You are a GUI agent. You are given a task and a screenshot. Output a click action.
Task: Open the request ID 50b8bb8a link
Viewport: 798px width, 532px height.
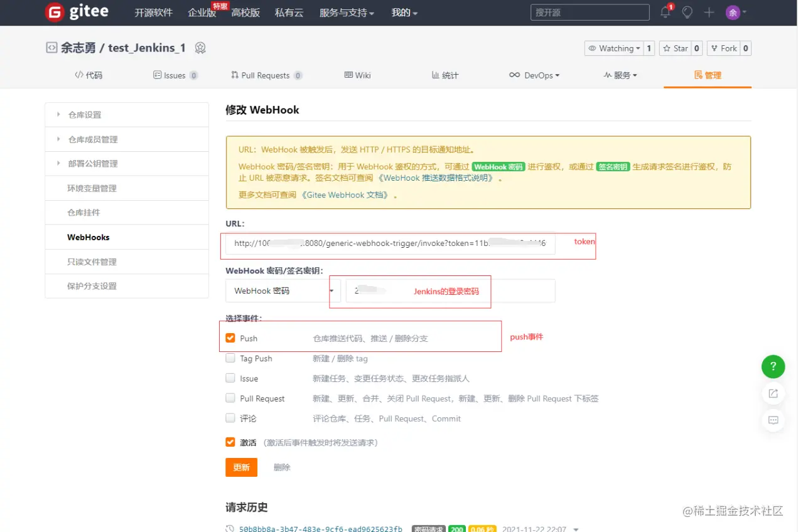(321, 529)
